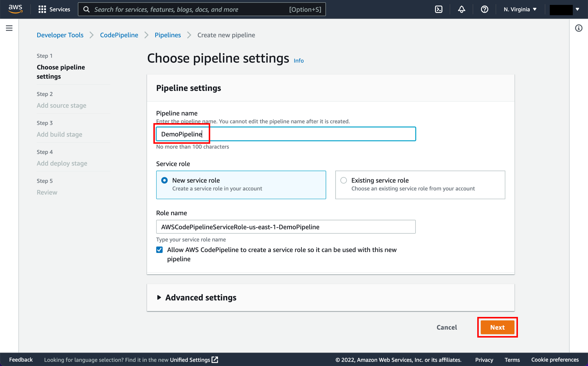Open the Unified Settings link
The width and height of the screenshot is (588, 366).
click(x=190, y=360)
